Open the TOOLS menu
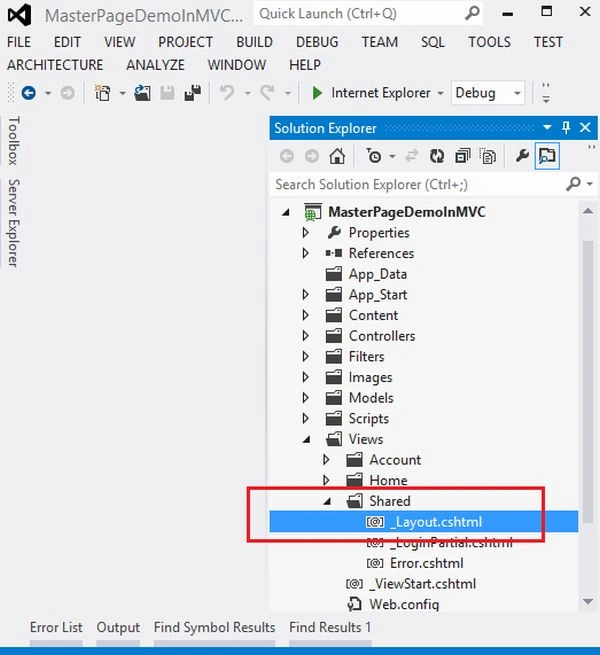This screenshot has width=600, height=655. click(489, 42)
